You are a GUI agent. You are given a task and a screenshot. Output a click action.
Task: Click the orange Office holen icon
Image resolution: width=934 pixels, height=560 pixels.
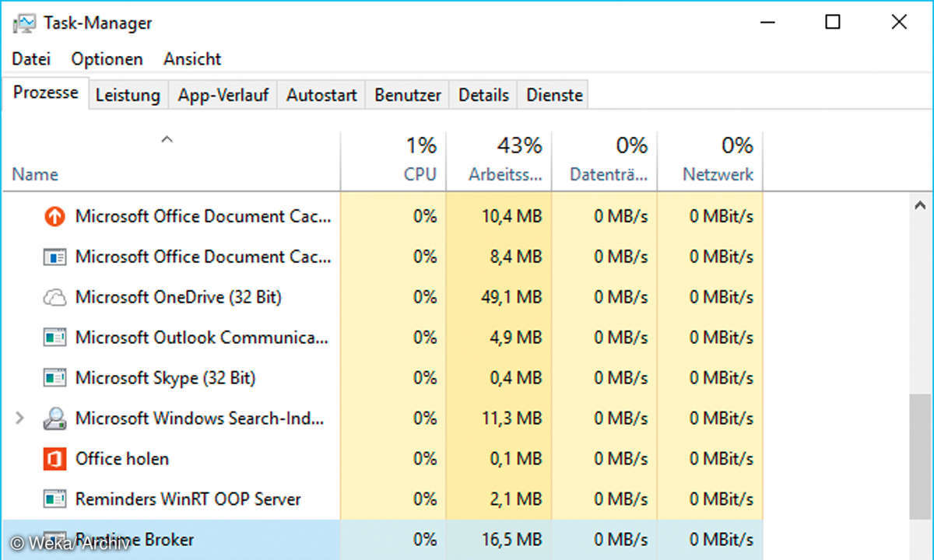[54, 459]
